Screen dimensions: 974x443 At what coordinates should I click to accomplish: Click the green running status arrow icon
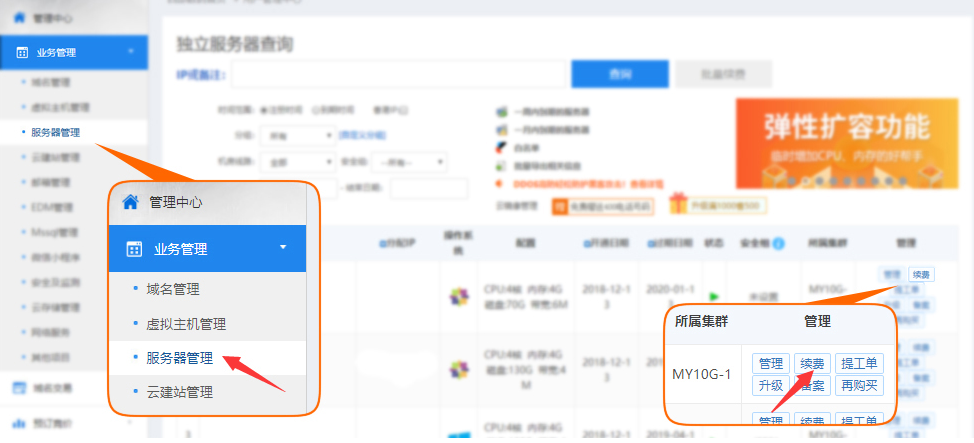point(714,296)
